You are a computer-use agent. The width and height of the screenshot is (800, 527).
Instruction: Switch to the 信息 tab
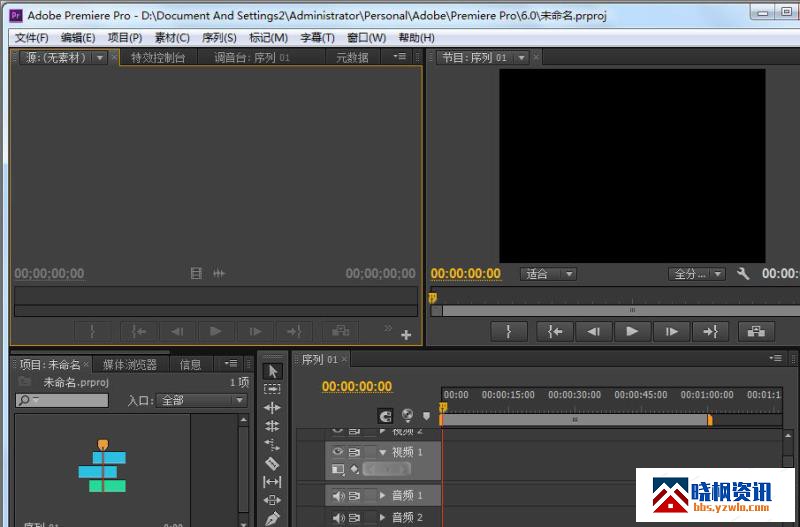click(190, 364)
